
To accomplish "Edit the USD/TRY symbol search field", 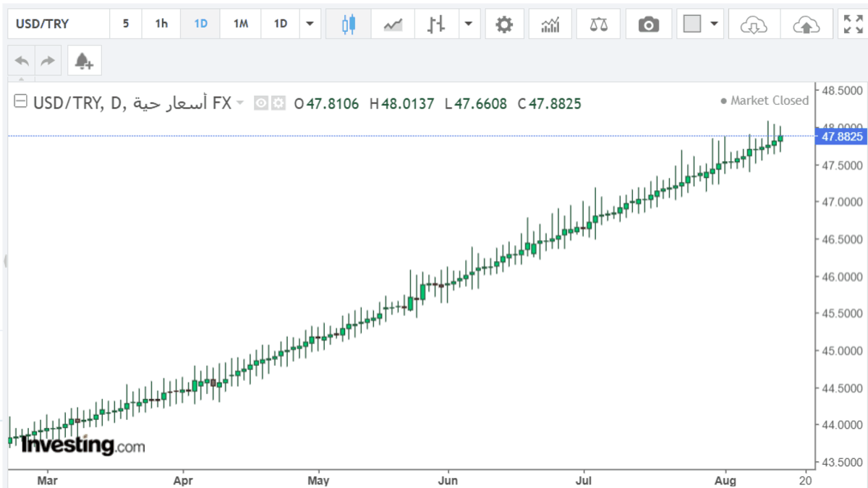I will 58,24.
